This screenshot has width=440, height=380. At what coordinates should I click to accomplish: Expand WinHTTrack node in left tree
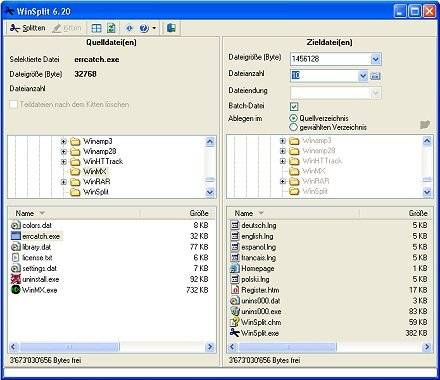pos(64,162)
